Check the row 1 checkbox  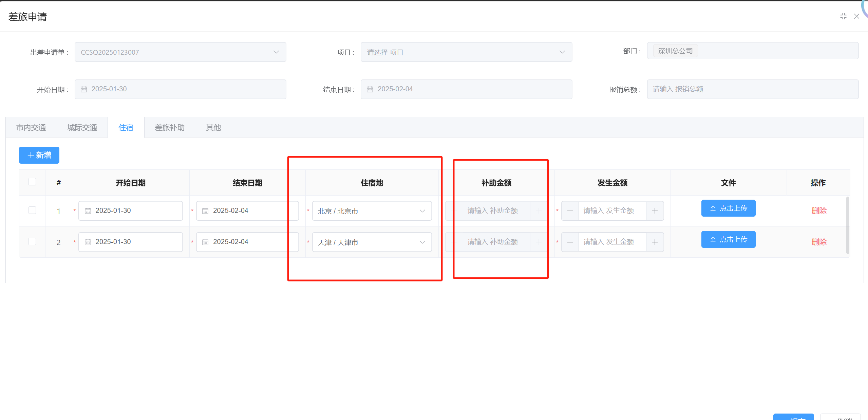[x=32, y=210]
